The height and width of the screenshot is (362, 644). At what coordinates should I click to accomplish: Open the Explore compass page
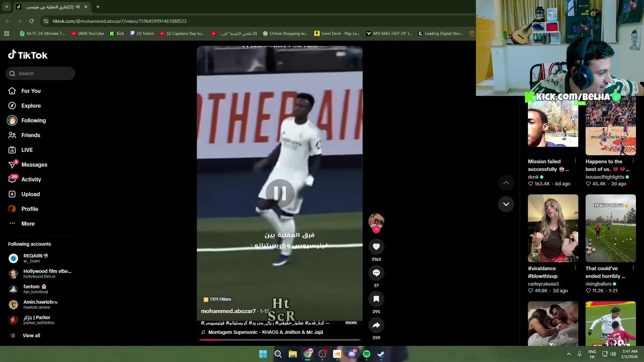coord(31,106)
